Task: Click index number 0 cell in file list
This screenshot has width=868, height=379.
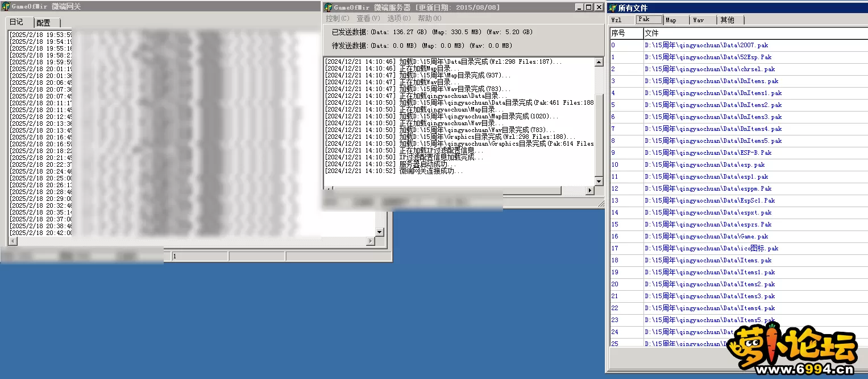Action: pos(626,45)
